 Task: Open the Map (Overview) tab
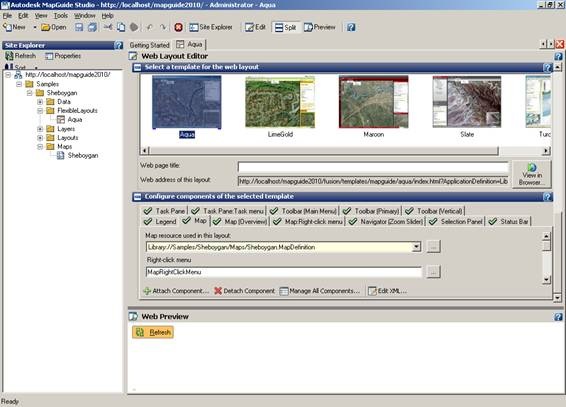[240, 222]
